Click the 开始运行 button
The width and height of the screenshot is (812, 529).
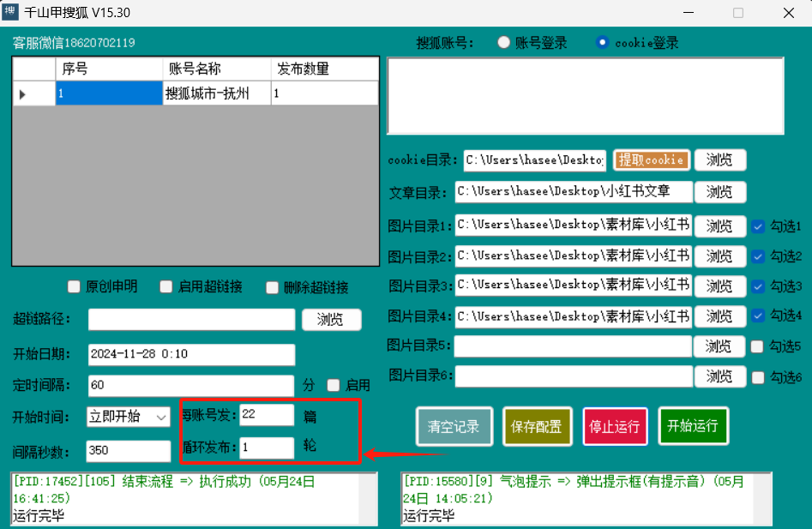click(693, 425)
